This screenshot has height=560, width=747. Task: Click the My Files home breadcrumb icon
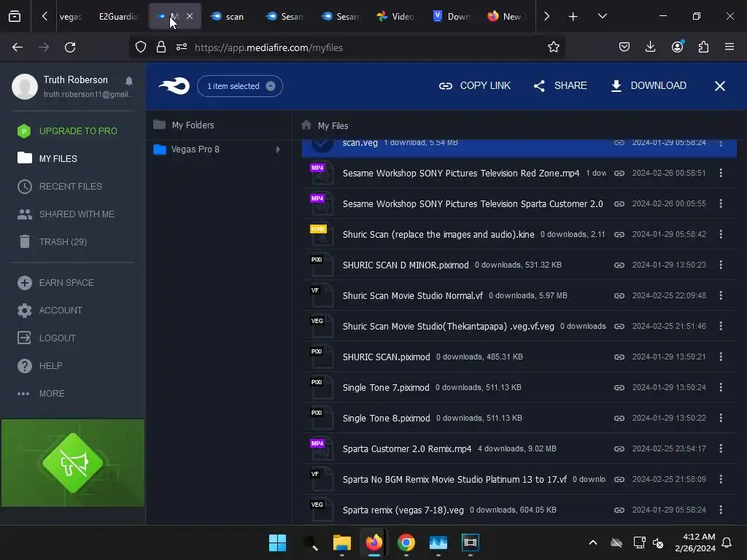pos(306,125)
